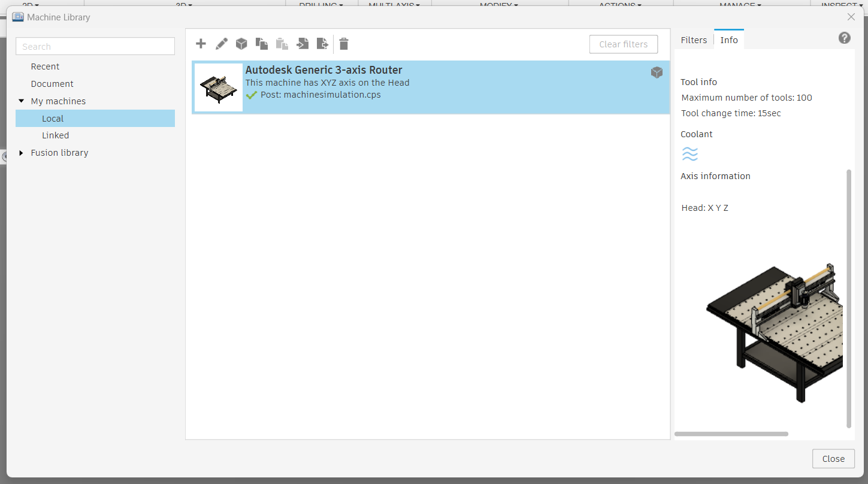
Task: Click the 'Head: X Y Z' text
Action: [x=705, y=208]
